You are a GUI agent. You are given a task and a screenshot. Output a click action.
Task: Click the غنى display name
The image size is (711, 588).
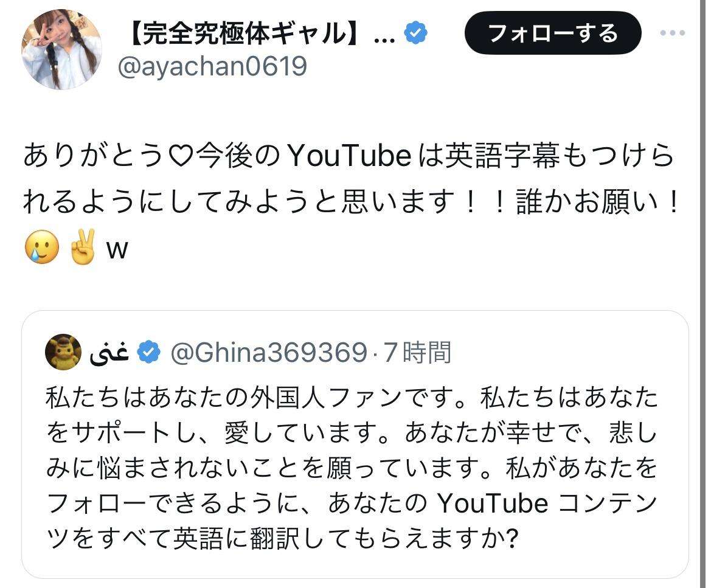[x=109, y=353]
